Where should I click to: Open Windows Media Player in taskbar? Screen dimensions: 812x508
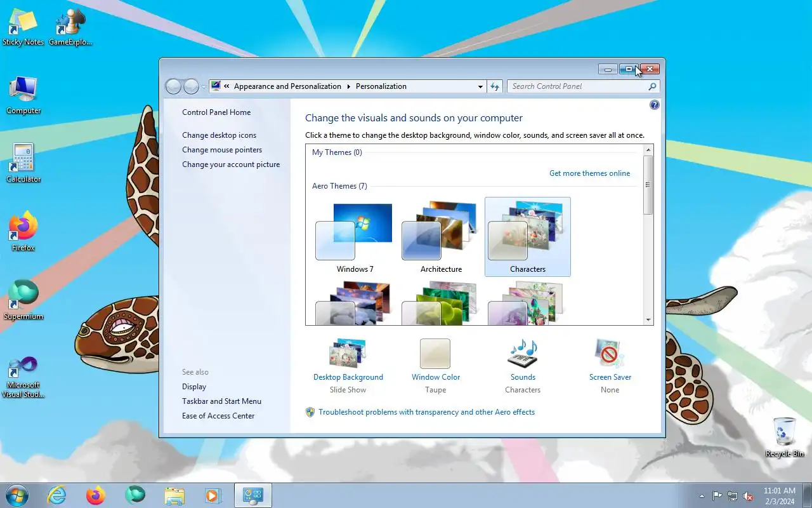213,495
